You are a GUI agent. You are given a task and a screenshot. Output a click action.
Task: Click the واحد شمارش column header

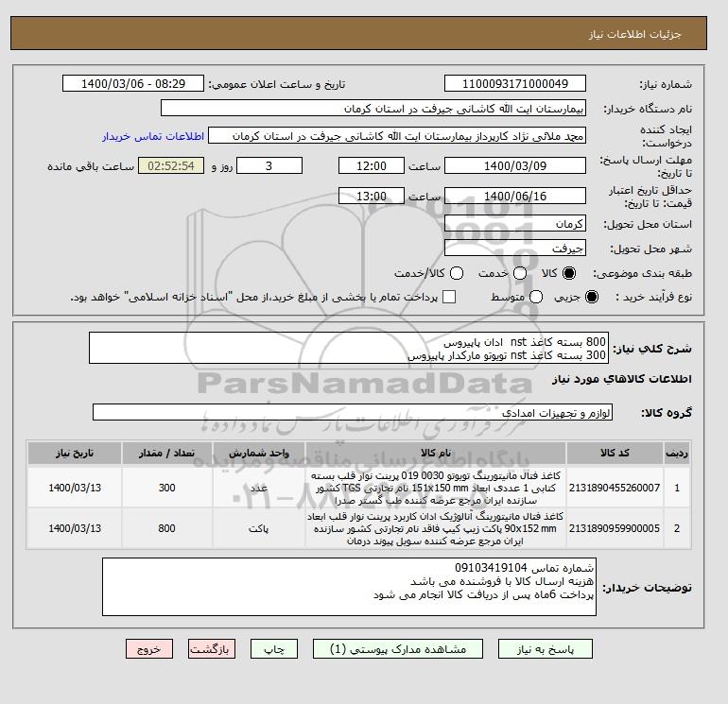coord(259,453)
